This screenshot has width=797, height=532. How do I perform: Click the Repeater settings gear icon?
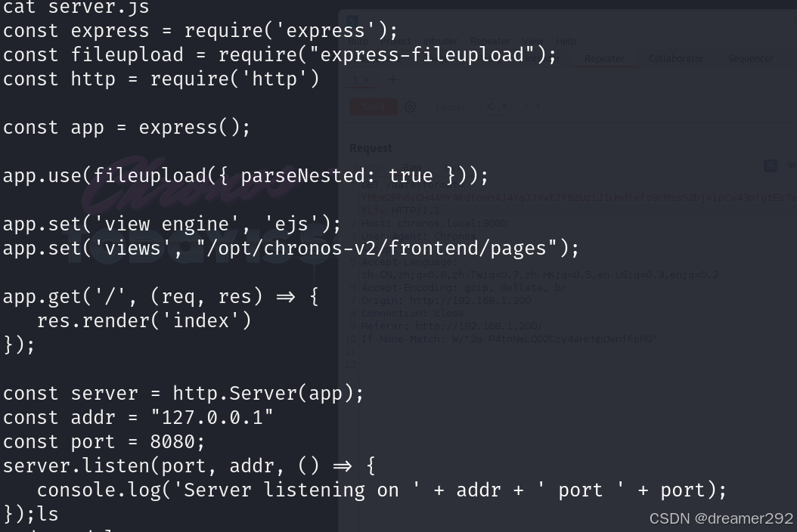point(410,107)
